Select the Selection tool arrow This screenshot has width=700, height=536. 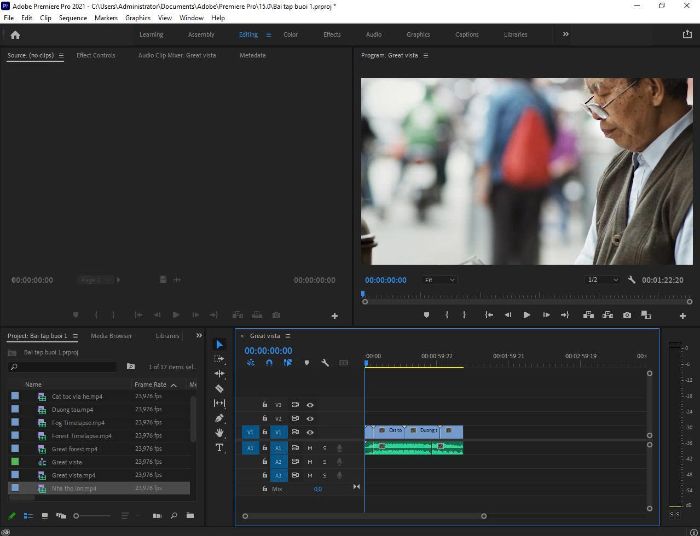(x=219, y=344)
